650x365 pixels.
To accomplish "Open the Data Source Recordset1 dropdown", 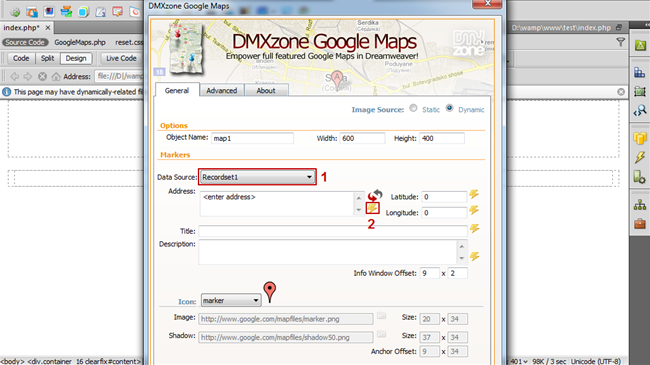I will coord(257,177).
